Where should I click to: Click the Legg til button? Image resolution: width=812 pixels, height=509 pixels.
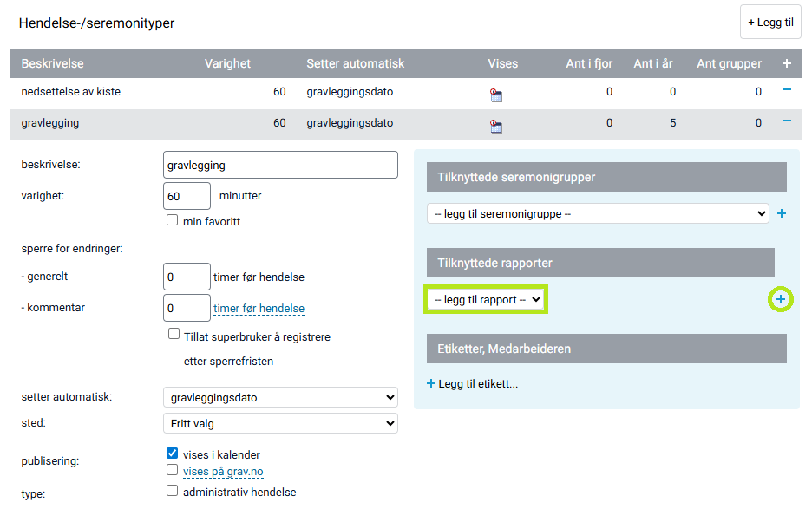(769, 23)
